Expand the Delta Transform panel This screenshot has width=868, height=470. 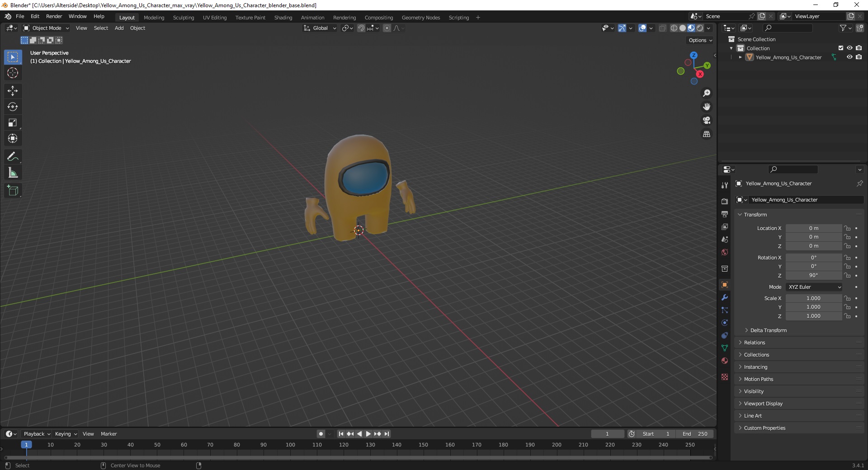[x=768, y=330]
